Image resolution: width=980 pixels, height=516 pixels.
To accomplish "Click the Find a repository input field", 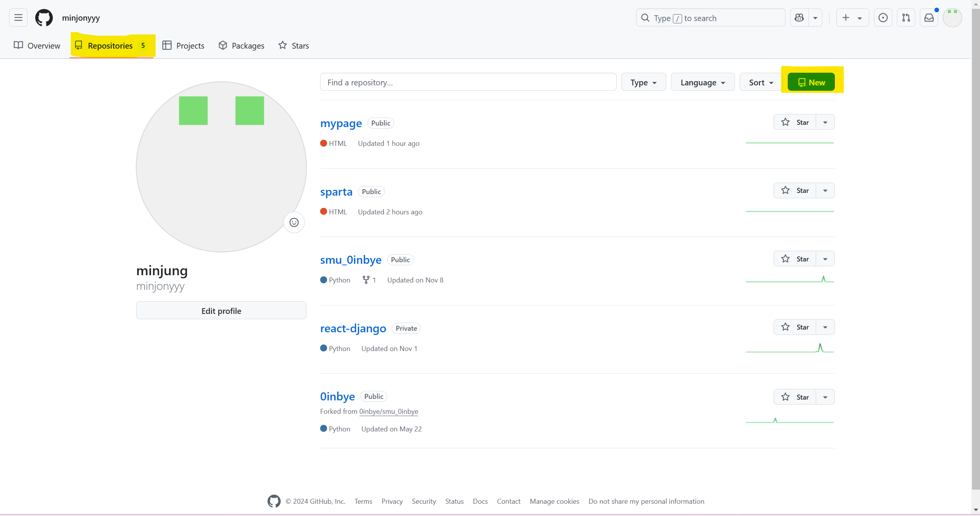I will pyautogui.click(x=468, y=82).
